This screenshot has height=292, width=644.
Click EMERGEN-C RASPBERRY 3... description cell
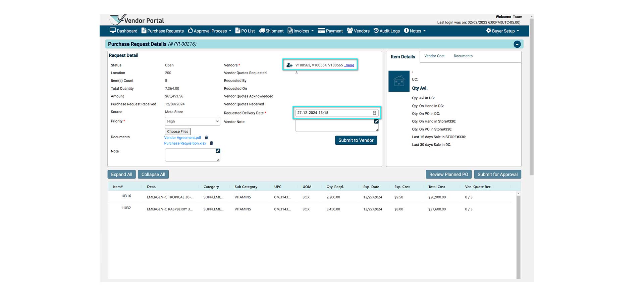[170, 209]
